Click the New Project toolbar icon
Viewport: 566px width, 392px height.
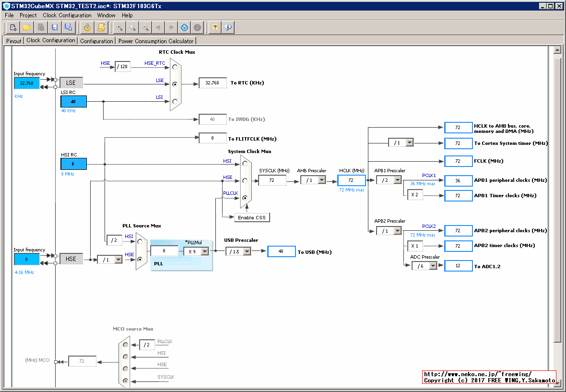[x=13, y=27]
